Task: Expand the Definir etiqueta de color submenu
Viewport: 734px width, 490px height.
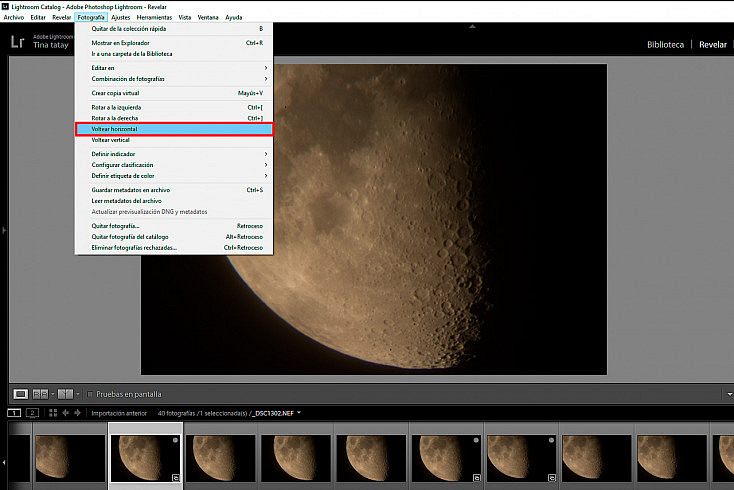Action: click(x=174, y=176)
